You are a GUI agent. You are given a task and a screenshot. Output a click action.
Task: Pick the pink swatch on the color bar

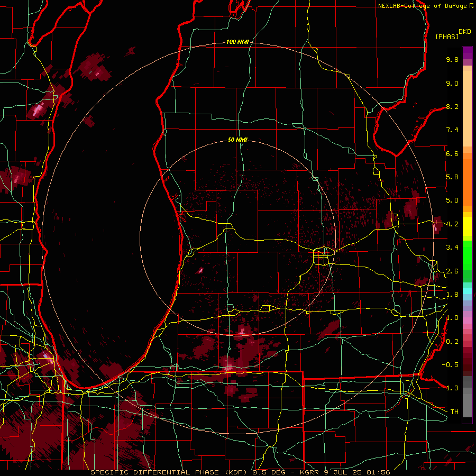(467, 321)
